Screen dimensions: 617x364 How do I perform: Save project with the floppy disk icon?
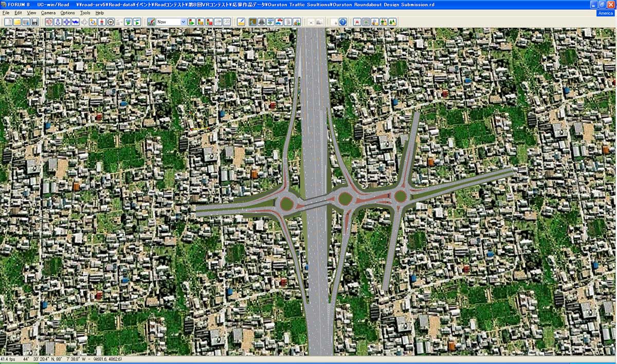point(35,22)
